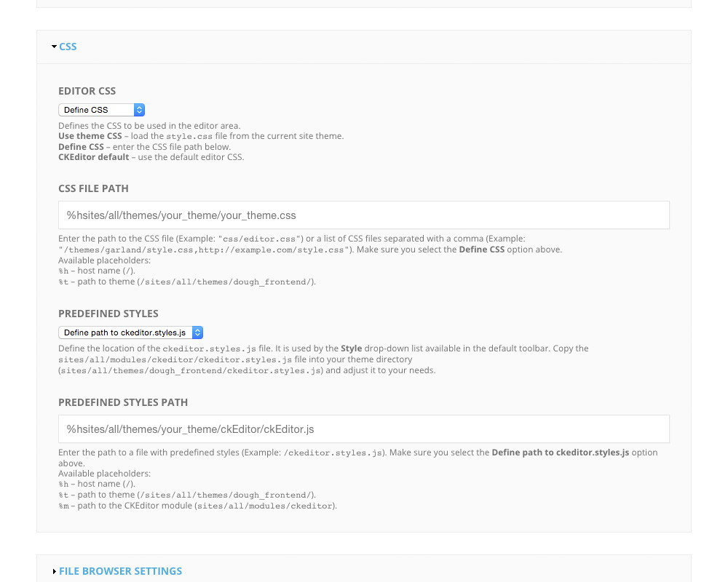
Task: Open the File Browser Settings heading link
Action: click(x=120, y=571)
